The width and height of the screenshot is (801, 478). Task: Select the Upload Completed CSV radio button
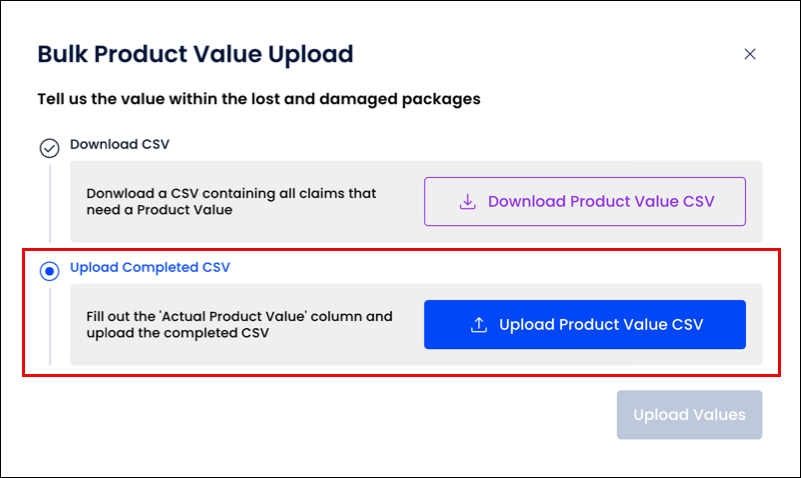(x=50, y=271)
